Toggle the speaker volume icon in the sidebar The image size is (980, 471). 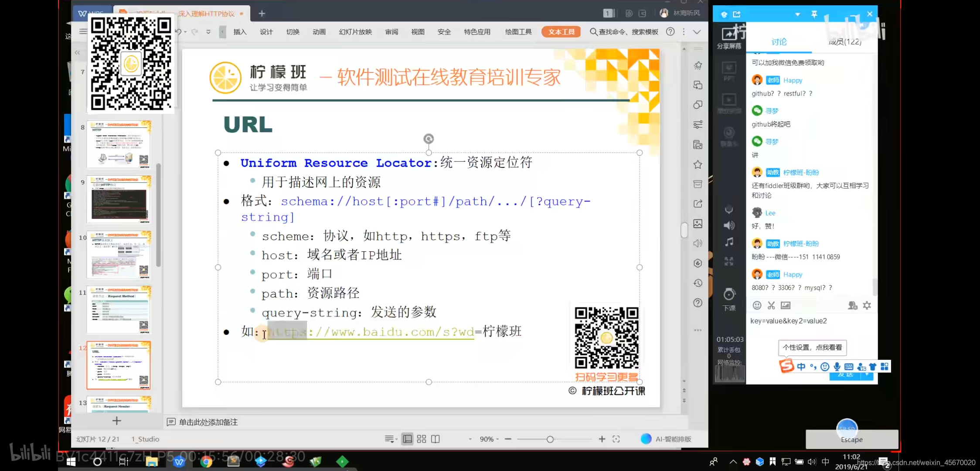tap(729, 225)
